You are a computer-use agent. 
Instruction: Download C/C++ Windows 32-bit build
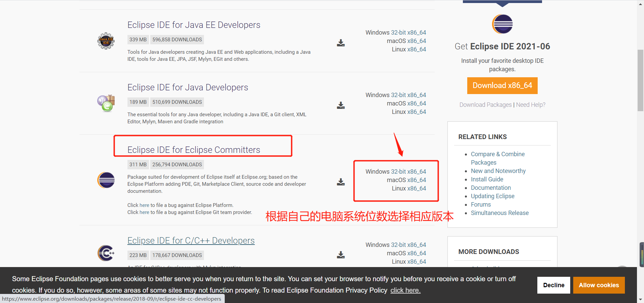pos(398,245)
